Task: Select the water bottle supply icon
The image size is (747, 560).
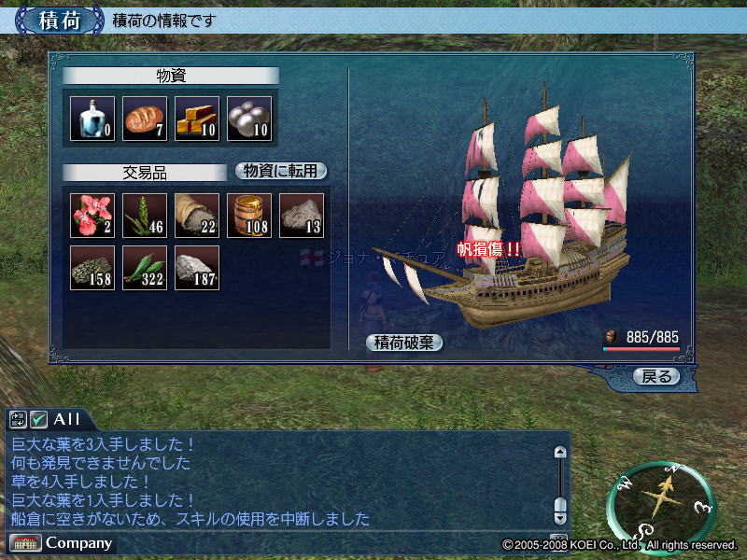Action: [x=92, y=119]
